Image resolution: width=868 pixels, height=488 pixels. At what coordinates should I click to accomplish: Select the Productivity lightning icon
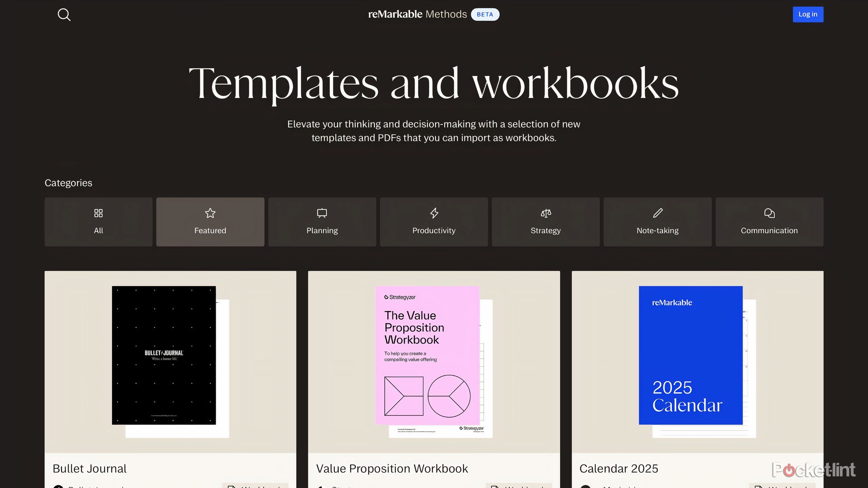(x=434, y=213)
